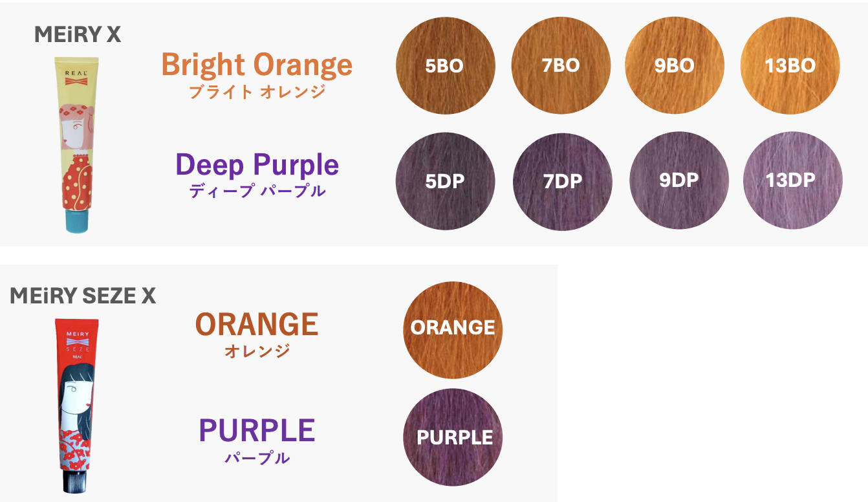Select the 7DP purple color circle
This screenshot has height=502, width=868.
point(562,181)
